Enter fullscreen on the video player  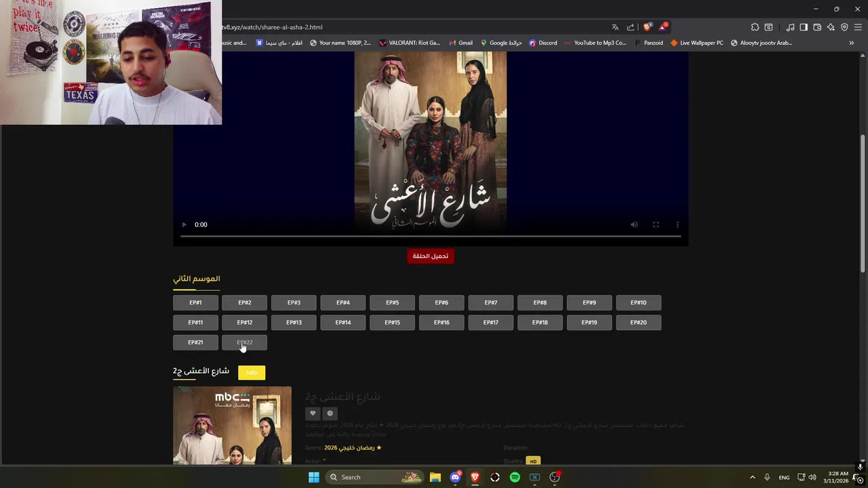(656, 225)
